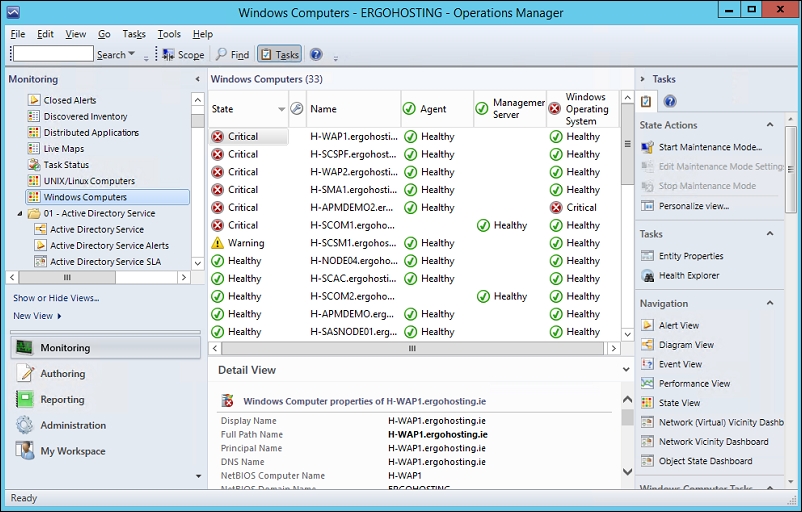
Task: Select the H-SCSM1 warning row
Action: [x=414, y=243]
